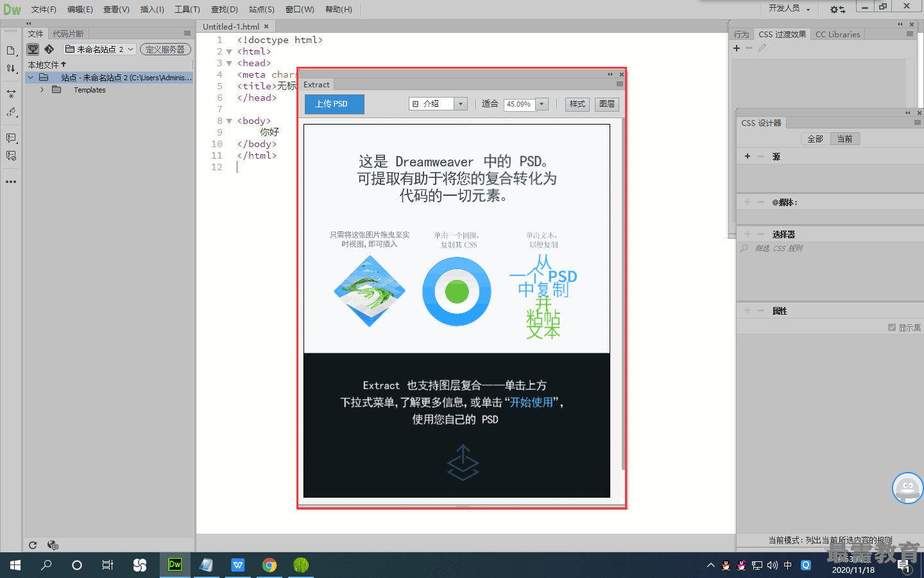Open the Edit menu

[80, 10]
